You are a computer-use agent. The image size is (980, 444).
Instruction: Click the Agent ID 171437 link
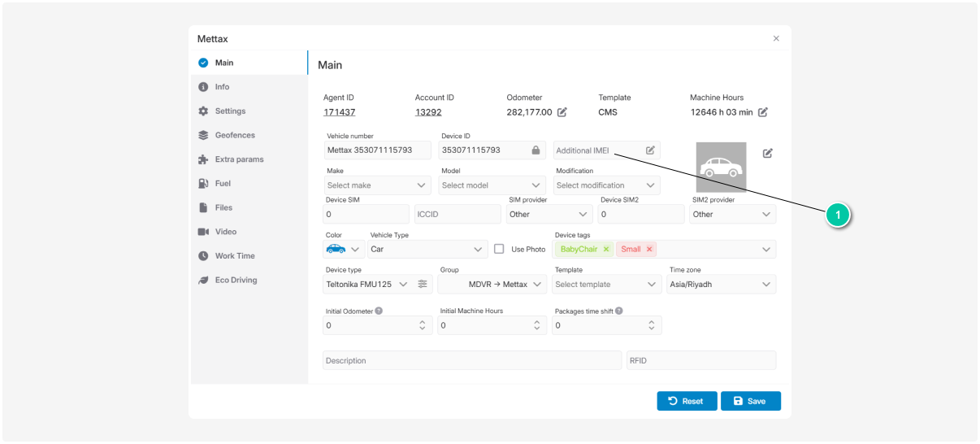pyautogui.click(x=339, y=112)
